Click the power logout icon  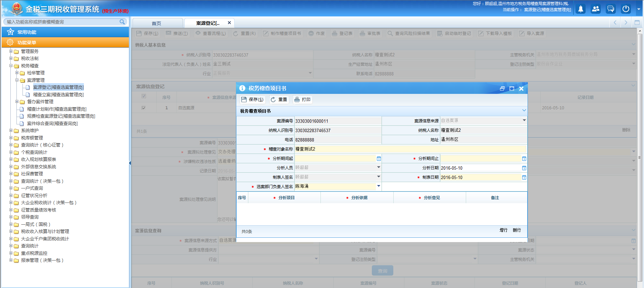pyautogui.click(x=626, y=9)
